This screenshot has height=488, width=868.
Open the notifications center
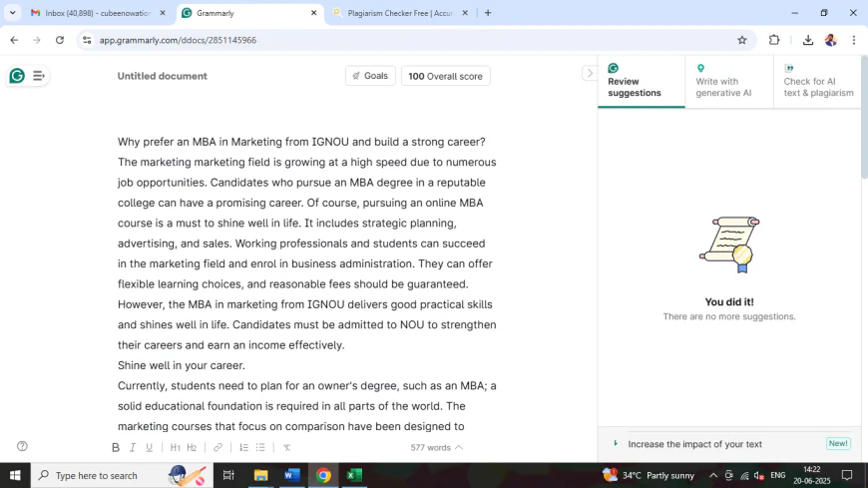(x=847, y=475)
